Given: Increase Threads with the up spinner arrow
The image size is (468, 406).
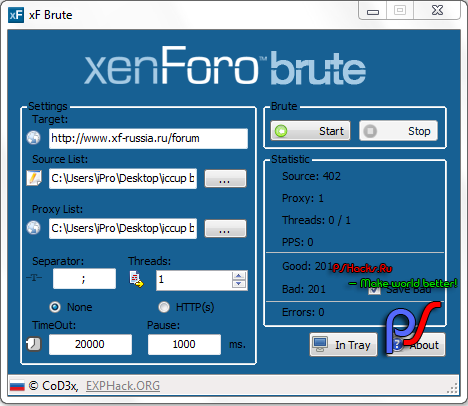Looking at the screenshot, I should (x=239, y=276).
